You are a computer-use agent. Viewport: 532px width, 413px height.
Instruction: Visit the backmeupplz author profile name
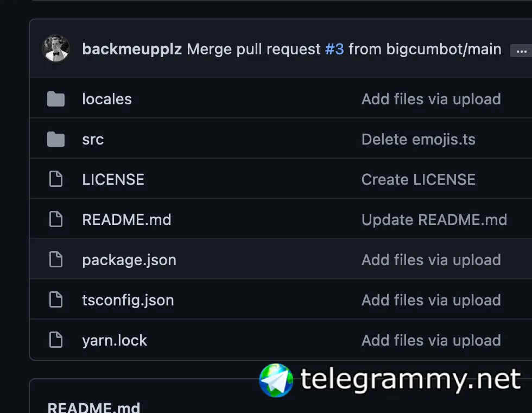coord(132,49)
